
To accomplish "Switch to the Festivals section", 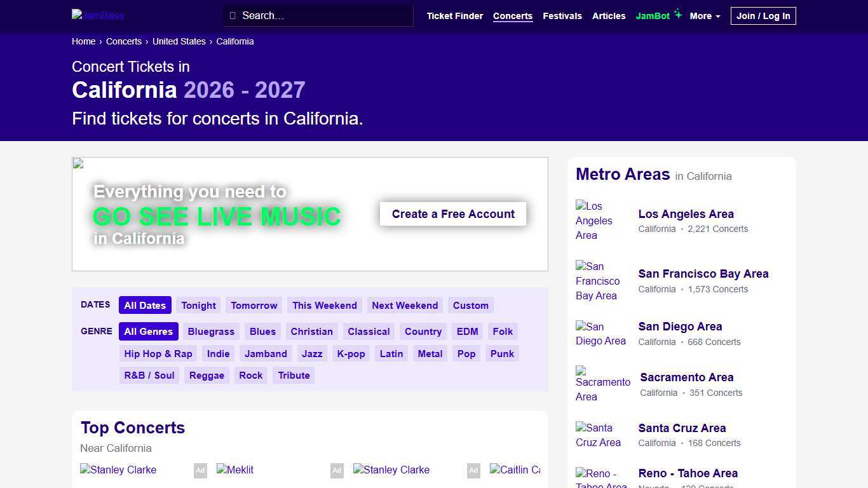I will tap(562, 16).
